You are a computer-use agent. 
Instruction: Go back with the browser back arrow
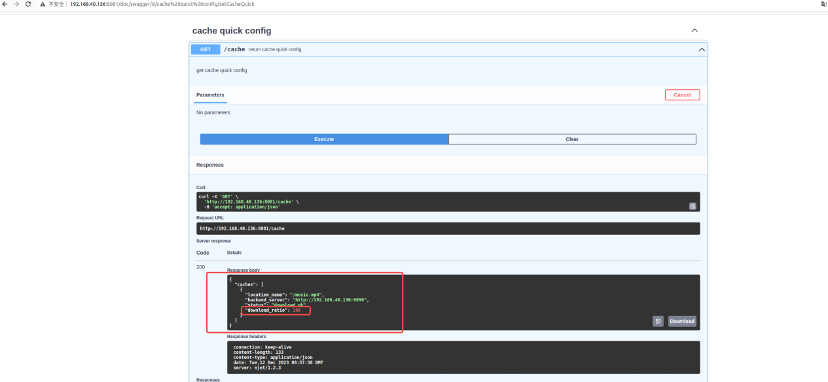point(5,4)
